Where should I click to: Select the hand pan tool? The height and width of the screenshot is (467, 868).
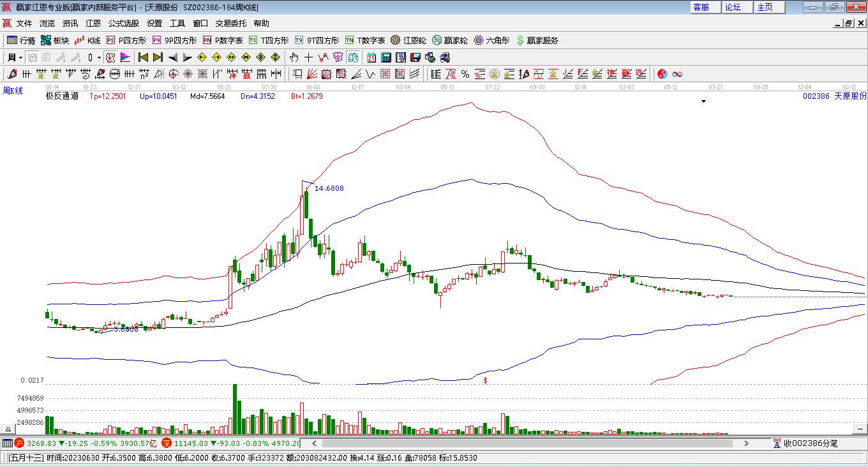pyautogui.click(x=294, y=57)
